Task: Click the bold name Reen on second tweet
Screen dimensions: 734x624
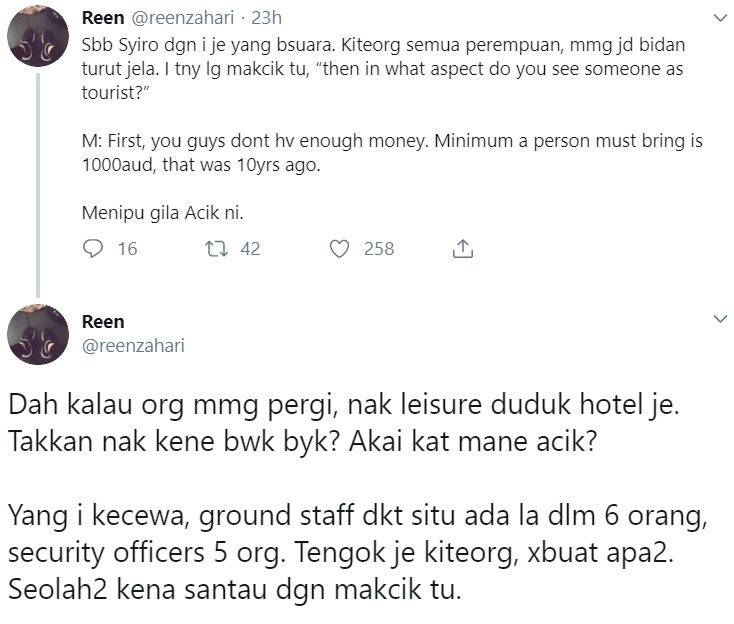Action: (x=102, y=322)
